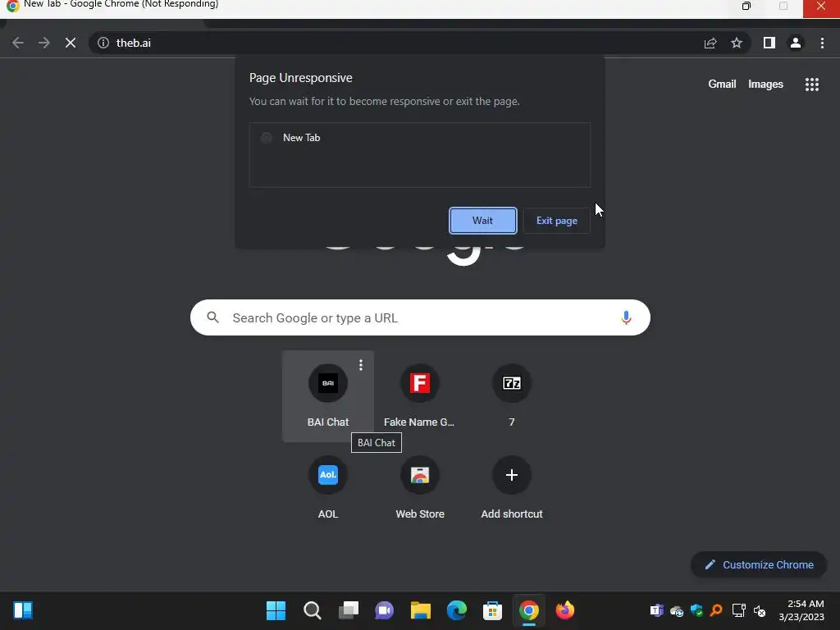This screenshot has width=840, height=630.
Task: Launch Firefox from taskbar
Action: pos(564,610)
